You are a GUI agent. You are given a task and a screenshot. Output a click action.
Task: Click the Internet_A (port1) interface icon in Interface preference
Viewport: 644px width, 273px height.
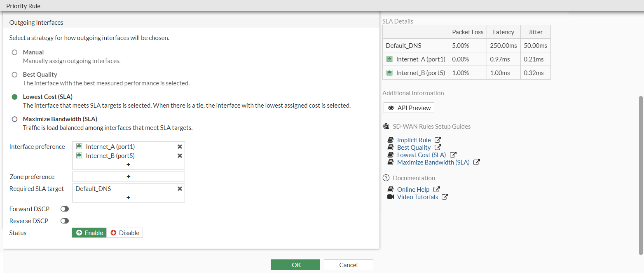79,147
